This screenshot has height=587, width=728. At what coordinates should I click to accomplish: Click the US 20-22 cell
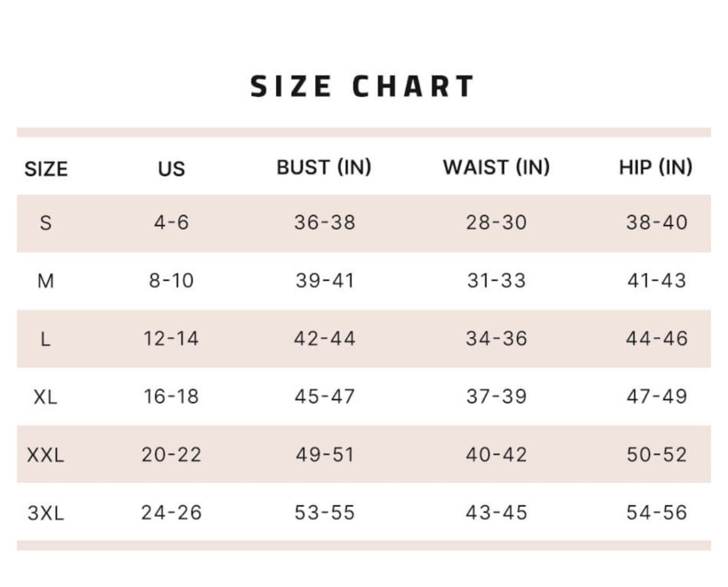coord(171,455)
